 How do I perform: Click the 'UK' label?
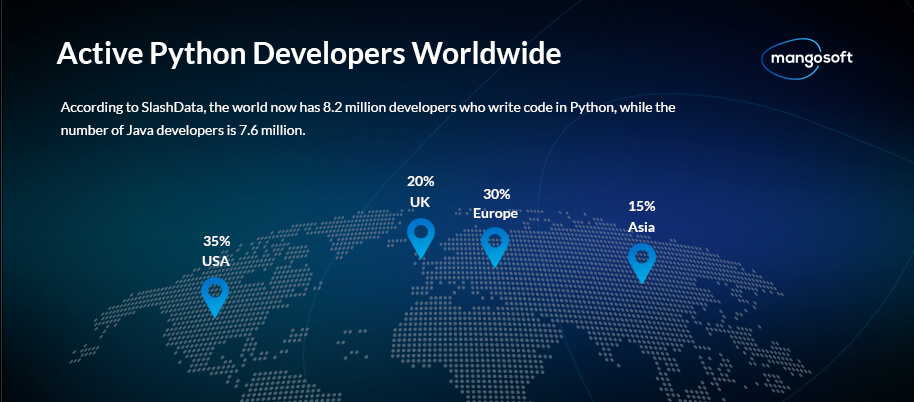[420, 202]
